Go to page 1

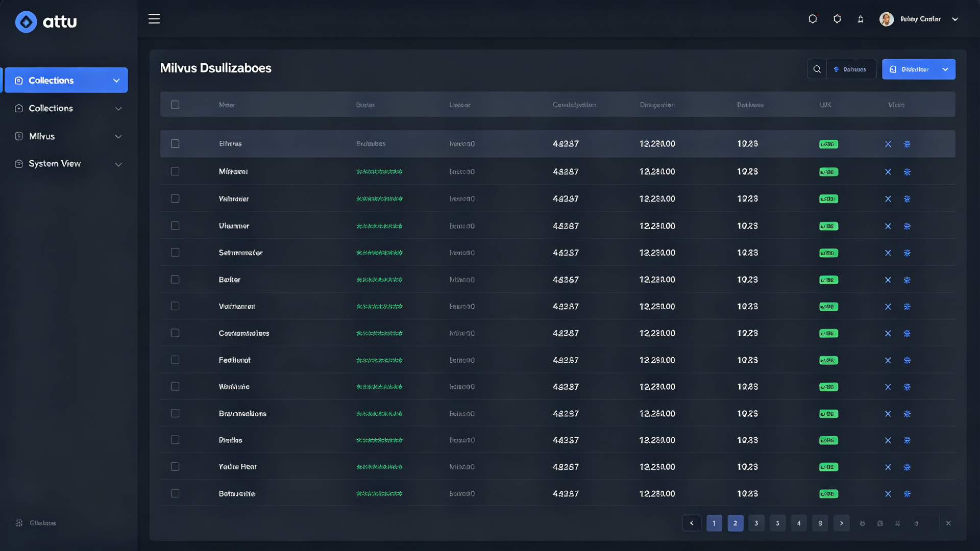714,523
